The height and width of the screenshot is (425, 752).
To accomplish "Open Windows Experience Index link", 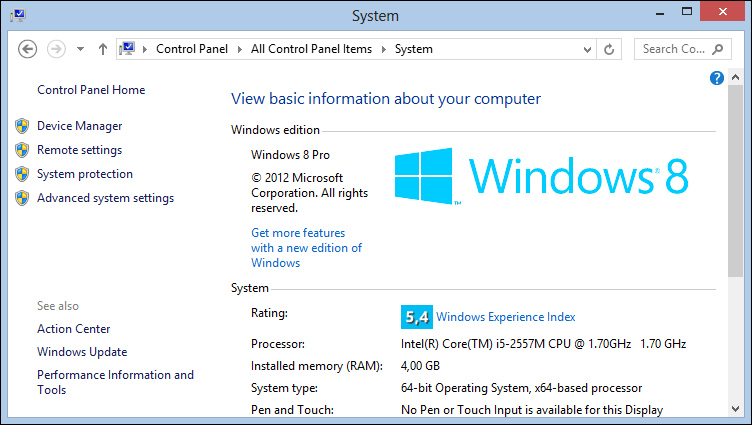I will pyautogui.click(x=505, y=317).
